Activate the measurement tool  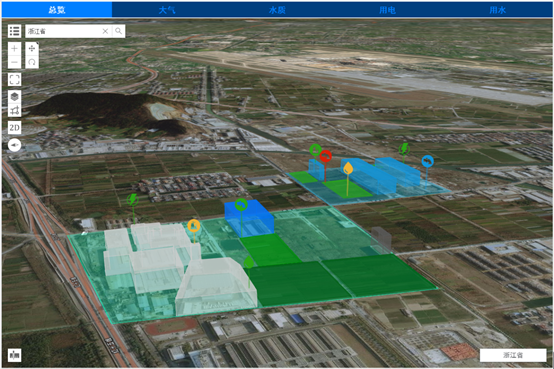pos(14,110)
